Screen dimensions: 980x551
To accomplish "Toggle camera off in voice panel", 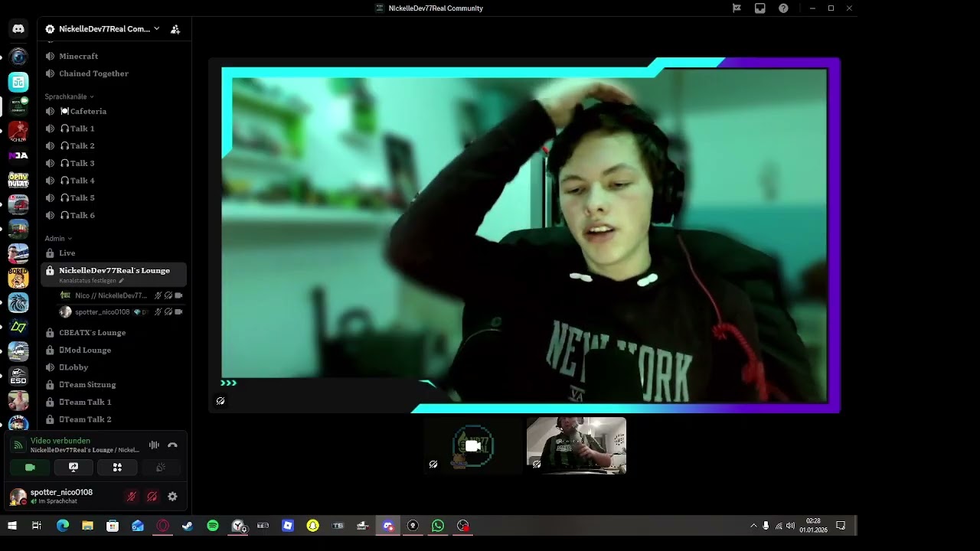I will pos(30,467).
